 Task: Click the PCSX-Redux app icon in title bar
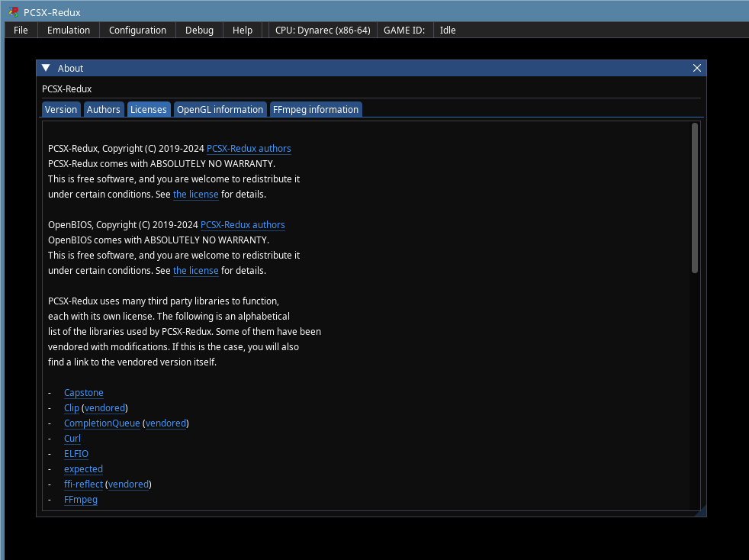click(x=14, y=12)
